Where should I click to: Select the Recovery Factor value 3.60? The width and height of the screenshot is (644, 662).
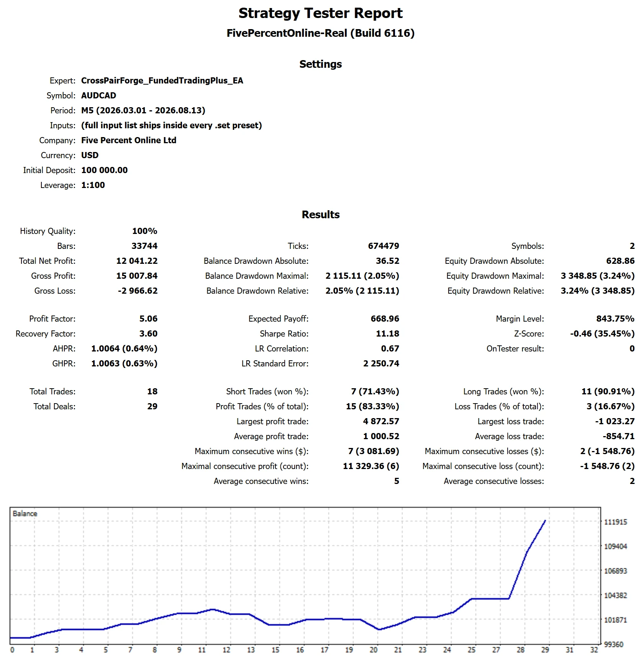148,334
